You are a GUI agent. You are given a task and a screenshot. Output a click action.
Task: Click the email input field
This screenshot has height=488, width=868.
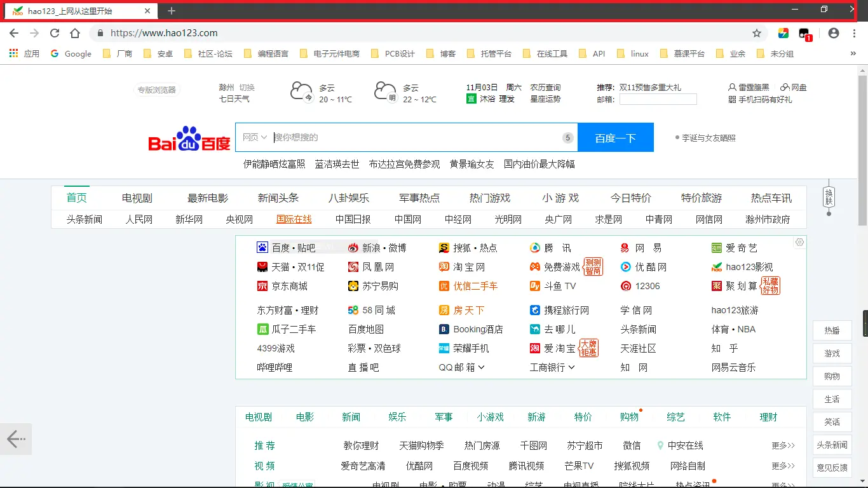point(658,99)
